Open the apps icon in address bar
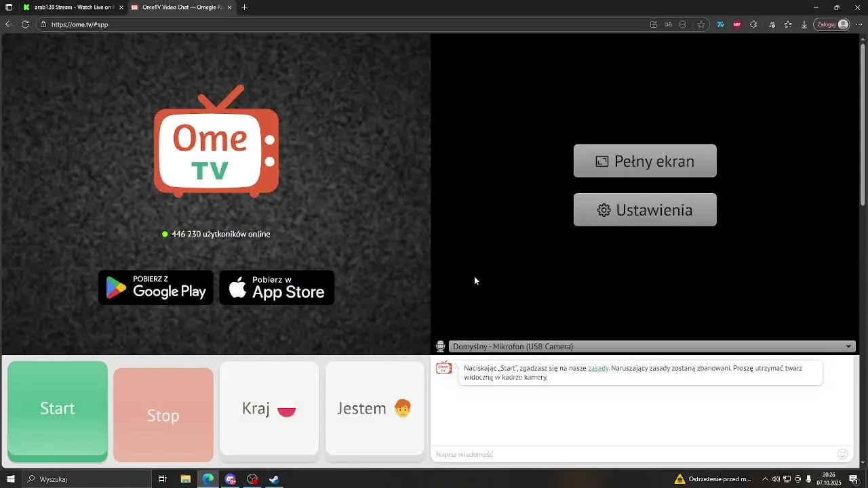Image resolution: width=868 pixels, height=488 pixels. (x=654, y=24)
